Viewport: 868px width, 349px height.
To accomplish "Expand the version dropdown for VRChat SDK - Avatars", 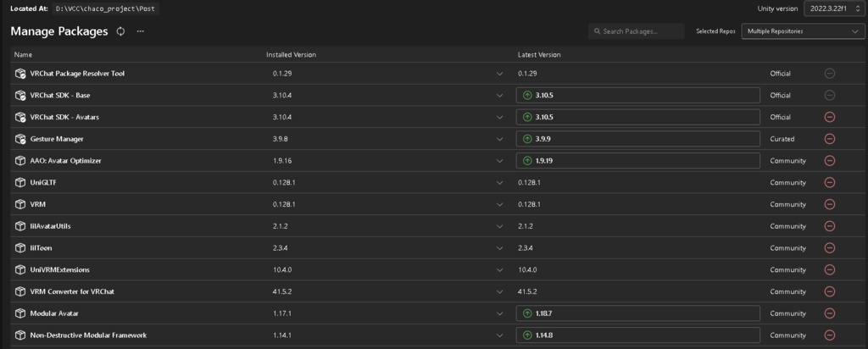I will [500, 117].
